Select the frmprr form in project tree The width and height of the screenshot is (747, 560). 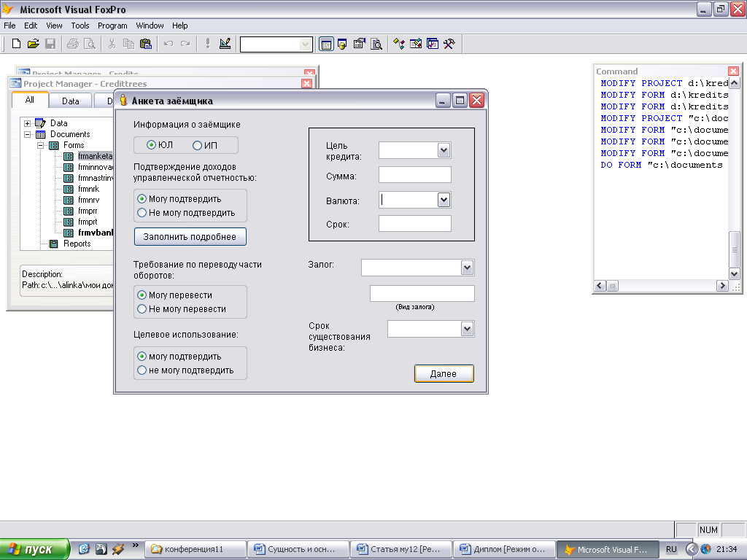tap(88, 211)
